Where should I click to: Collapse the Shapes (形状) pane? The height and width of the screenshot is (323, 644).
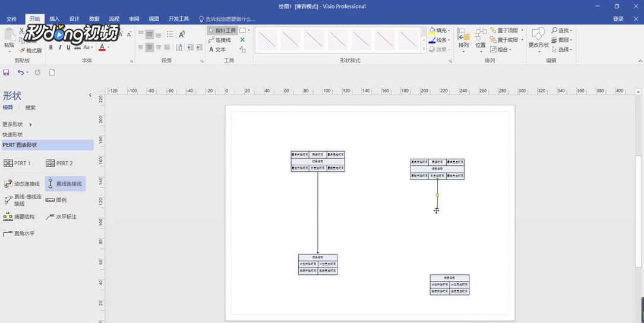(90, 95)
